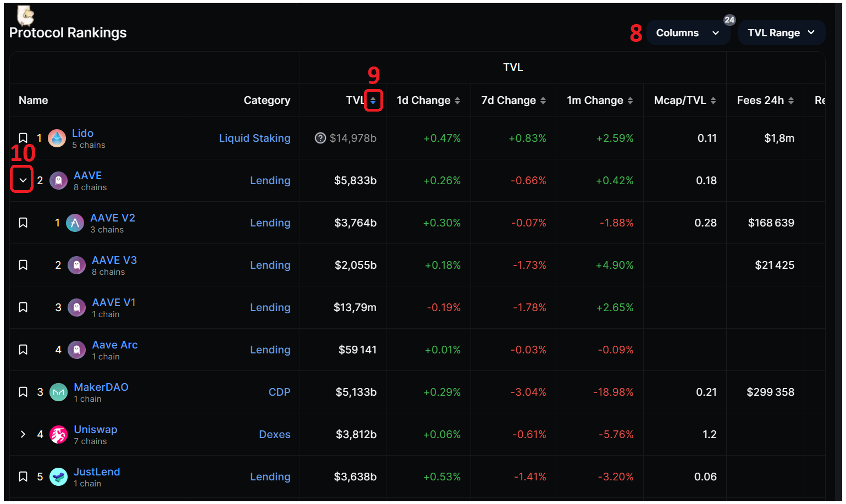Viewport: 846px width, 504px height.
Task: Click the $299 358 MakerDAO fees value
Action: tap(770, 392)
